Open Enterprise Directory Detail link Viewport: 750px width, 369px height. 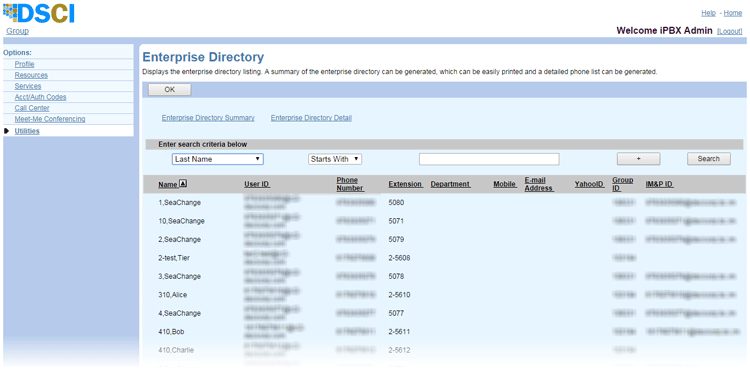click(x=311, y=118)
